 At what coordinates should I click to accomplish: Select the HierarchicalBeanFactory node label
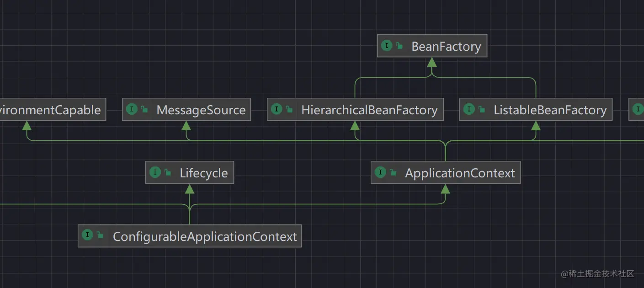pyautogui.click(x=369, y=110)
